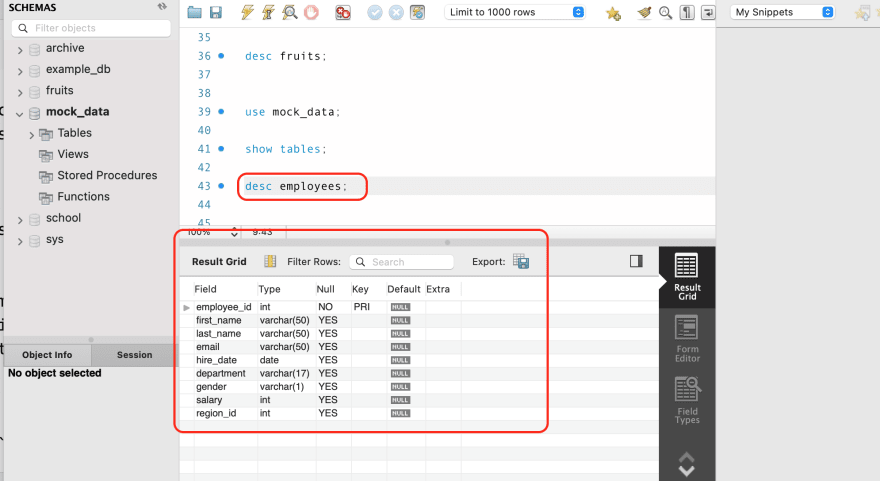Click the Filter objects search field
Screen dimensions: 880x481
point(91,28)
